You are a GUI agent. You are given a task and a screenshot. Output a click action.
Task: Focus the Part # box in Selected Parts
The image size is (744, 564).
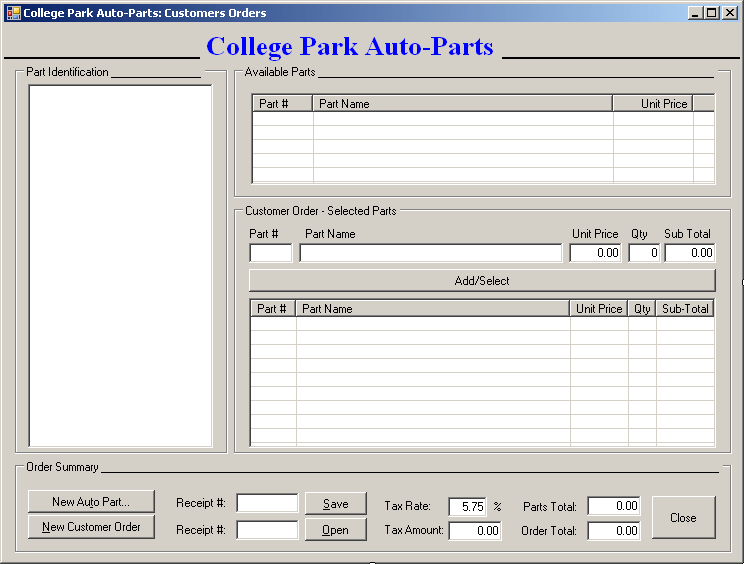[270, 253]
